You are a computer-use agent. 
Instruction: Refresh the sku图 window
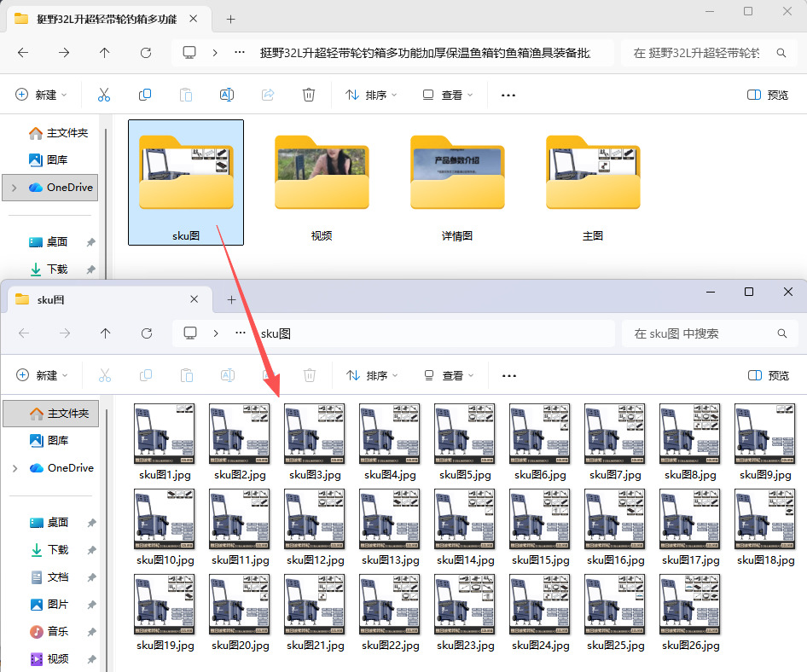pyautogui.click(x=147, y=333)
